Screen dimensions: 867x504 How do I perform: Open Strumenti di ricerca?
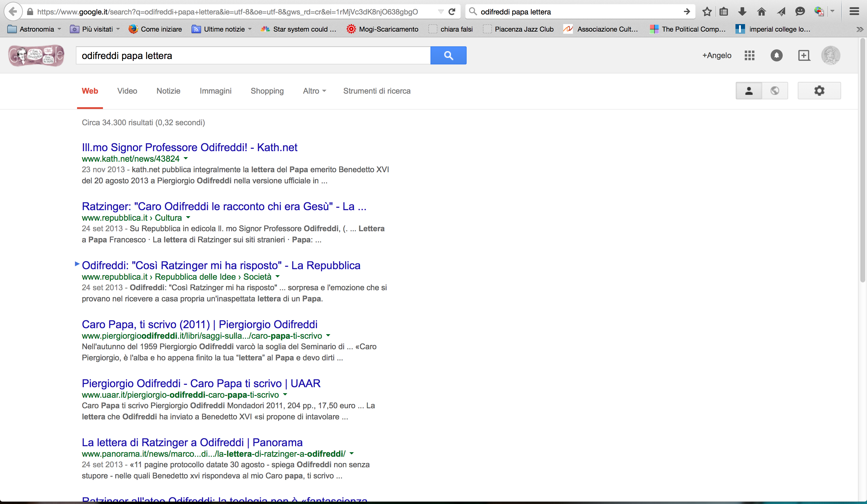coord(376,91)
